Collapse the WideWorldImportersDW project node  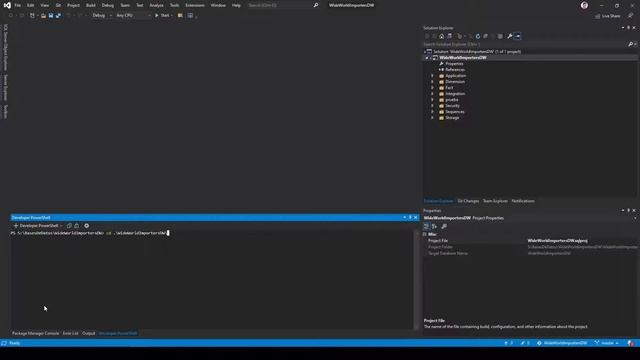(427, 58)
